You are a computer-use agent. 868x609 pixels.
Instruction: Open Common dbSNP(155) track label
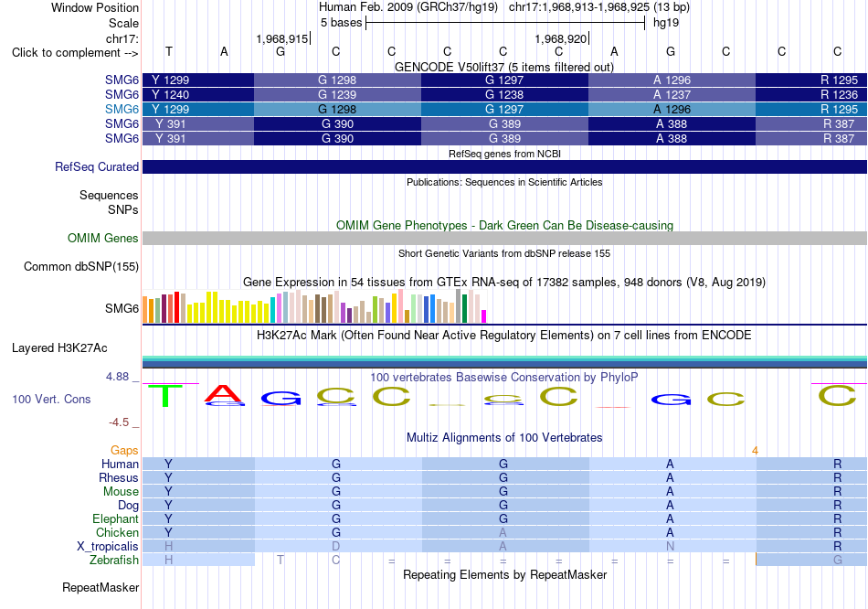(x=81, y=266)
